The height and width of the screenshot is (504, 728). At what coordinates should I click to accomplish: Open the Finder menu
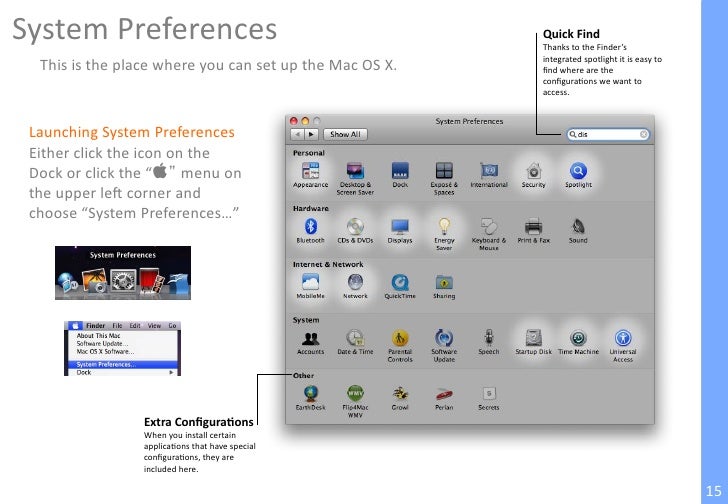pos(95,326)
